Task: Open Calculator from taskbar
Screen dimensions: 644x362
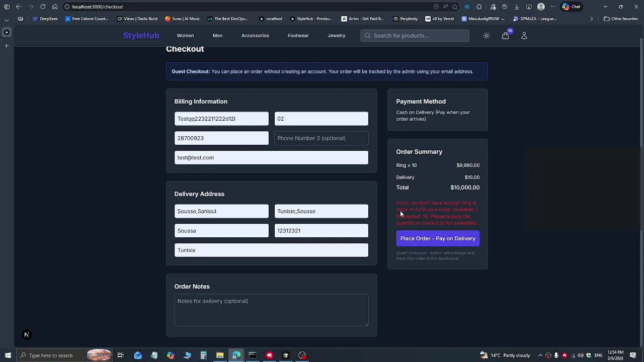Action: point(203,355)
